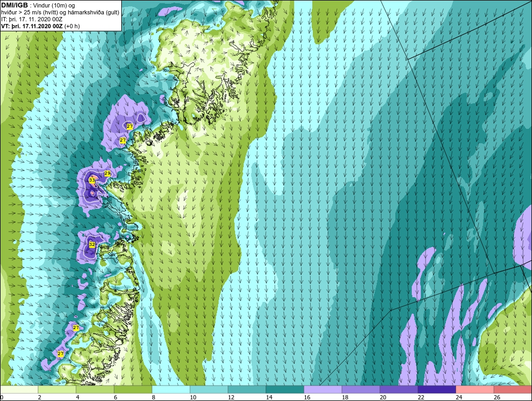Select the dark indigo 22–24 m/s legend swatch
Viewport: 532px width, 401px height.
pos(437,389)
